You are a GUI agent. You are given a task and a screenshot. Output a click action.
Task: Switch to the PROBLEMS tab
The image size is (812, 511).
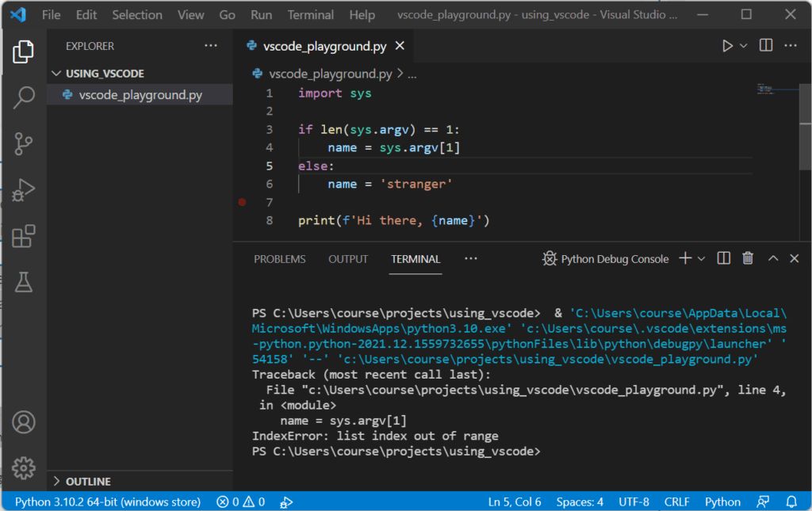tap(279, 258)
